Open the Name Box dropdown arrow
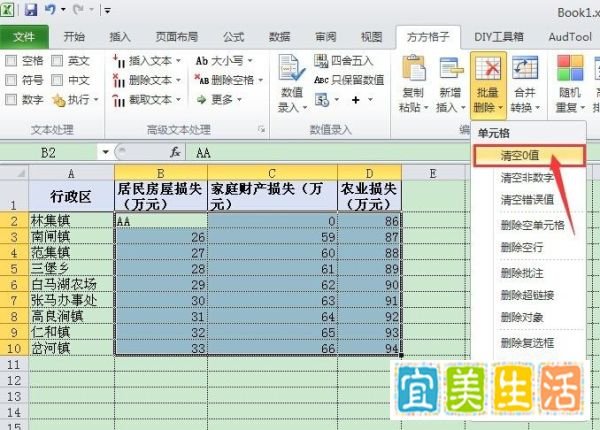The height and width of the screenshot is (430, 600). 105,153
